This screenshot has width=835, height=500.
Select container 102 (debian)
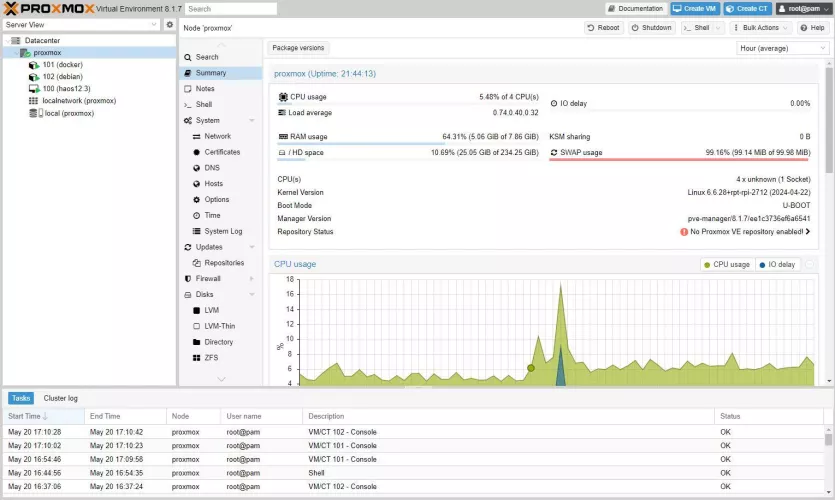[62, 77]
